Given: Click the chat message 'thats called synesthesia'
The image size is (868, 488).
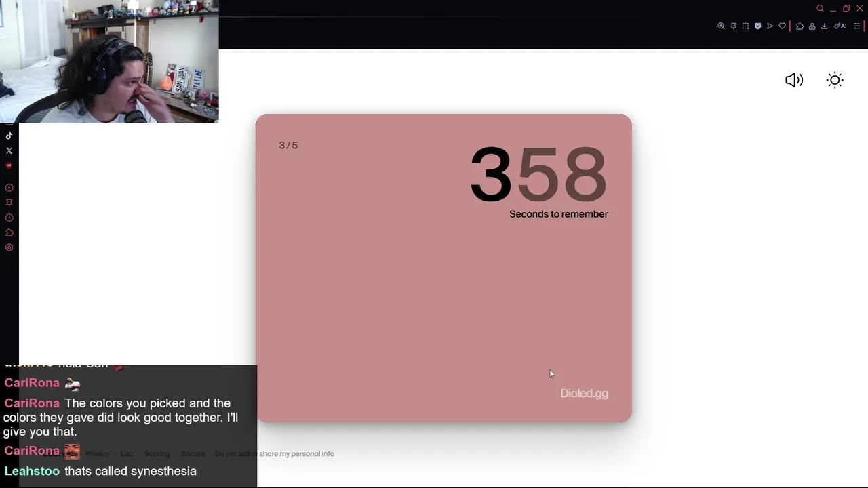Looking at the screenshot, I should click(x=130, y=471).
